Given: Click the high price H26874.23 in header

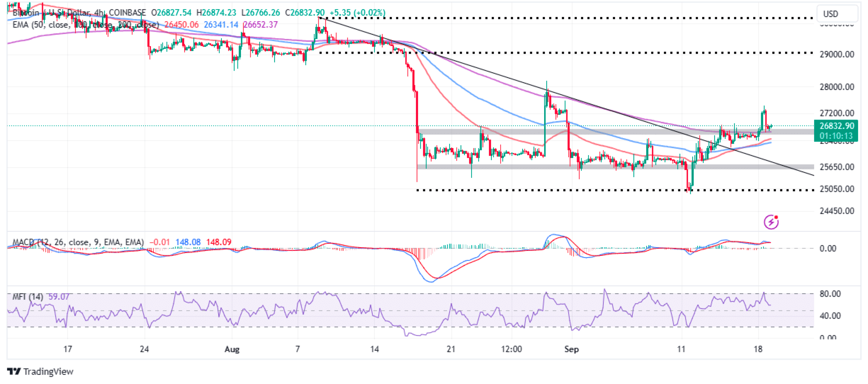Looking at the screenshot, I should pos(217,13).
